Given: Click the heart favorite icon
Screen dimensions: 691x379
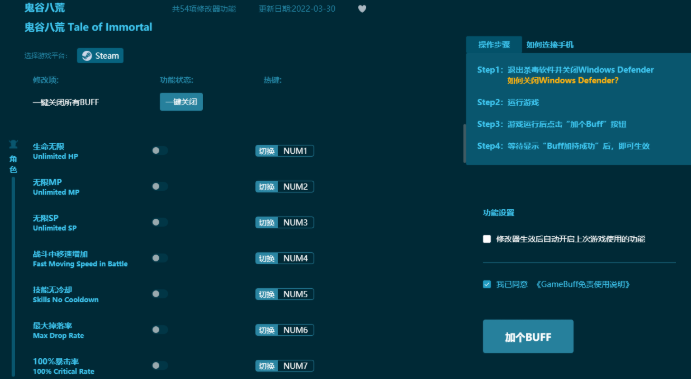Looking at the screenshot, I should 362,9.
